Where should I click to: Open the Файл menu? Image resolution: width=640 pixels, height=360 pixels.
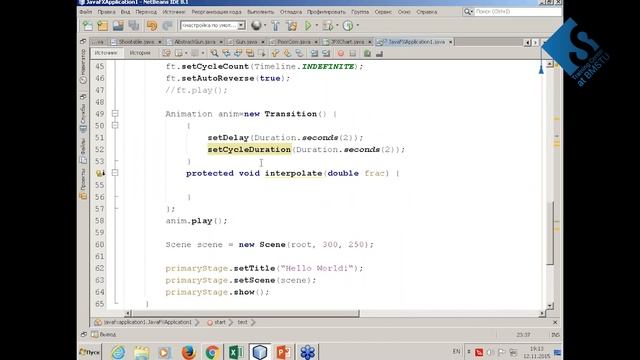[85, 12]
